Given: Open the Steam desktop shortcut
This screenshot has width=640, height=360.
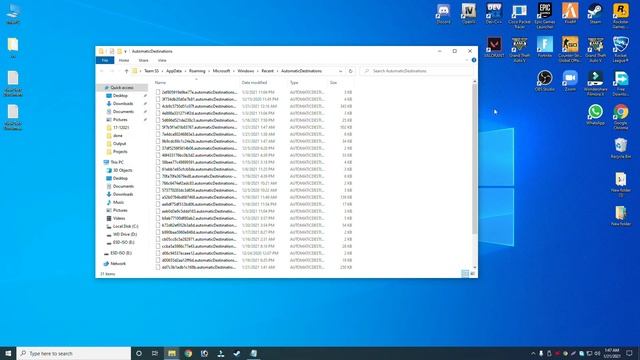Looking at the screenshot, I should (596, 13).
